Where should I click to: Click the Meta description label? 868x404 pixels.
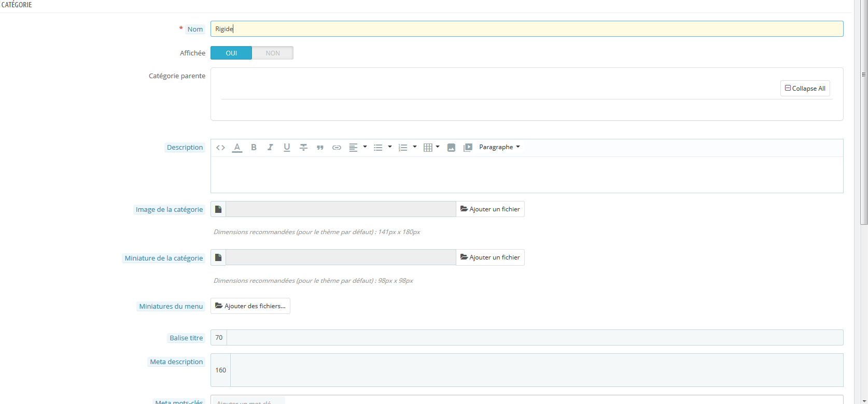tap(176, 362)
